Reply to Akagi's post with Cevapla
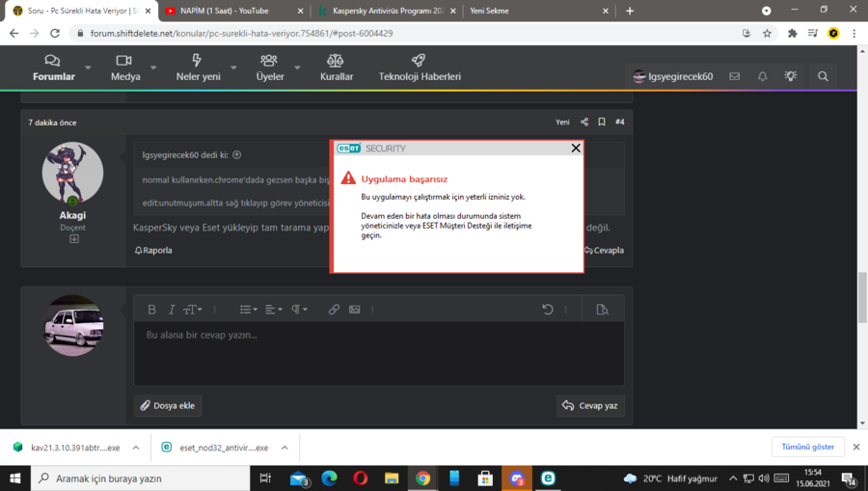 (604, 250)
